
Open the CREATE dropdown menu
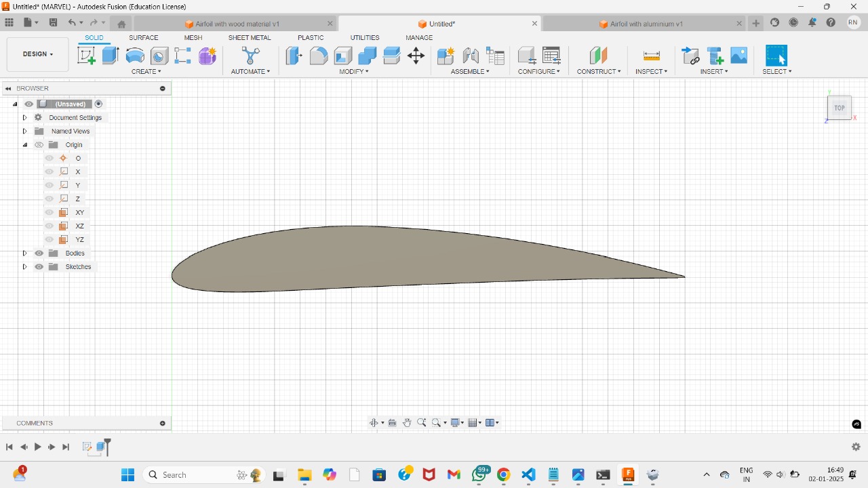tap(146, 72)
